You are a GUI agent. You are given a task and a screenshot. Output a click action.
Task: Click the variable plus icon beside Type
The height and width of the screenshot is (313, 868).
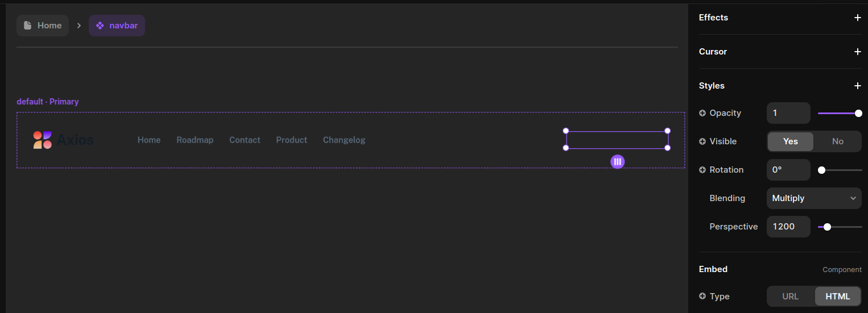click(702, 297)
